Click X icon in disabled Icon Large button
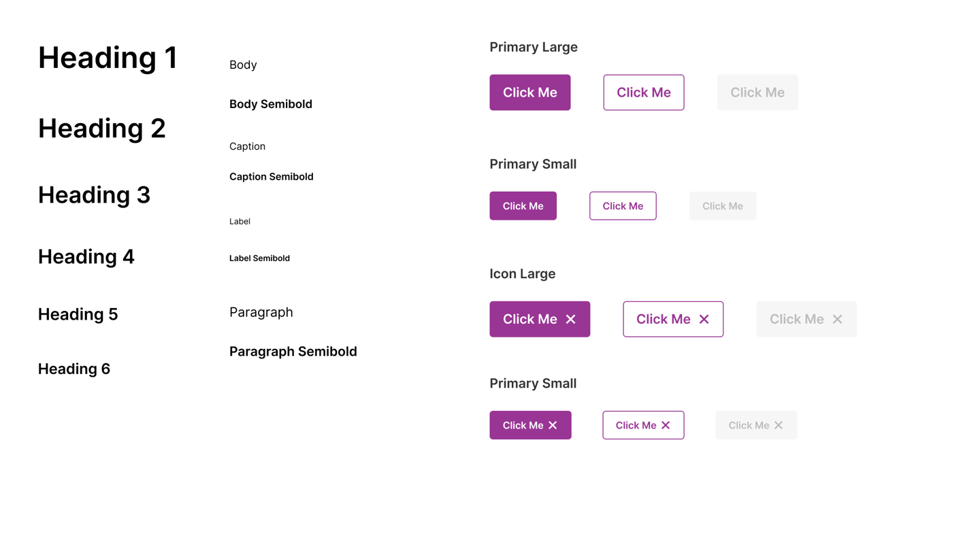980x536 pixels. coord(837,319)
